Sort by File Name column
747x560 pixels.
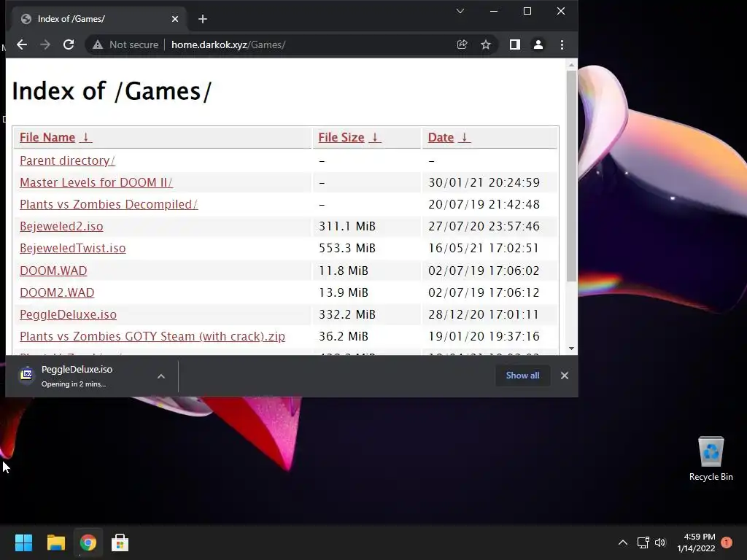(x=47, y=138)
